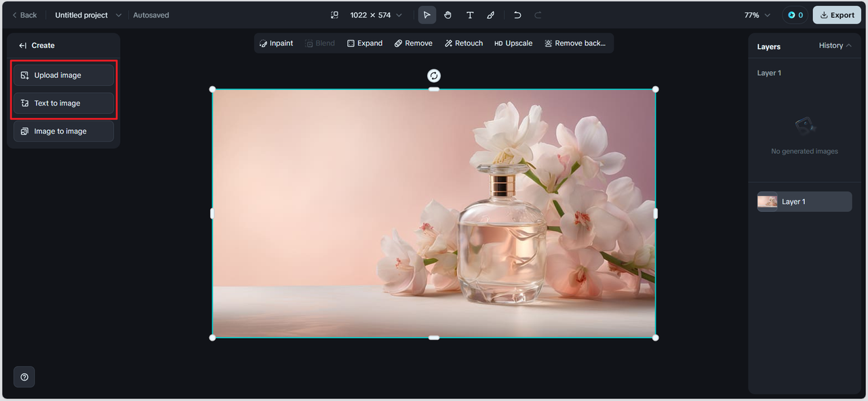Click the Export button
The height and width of the screenshot is (401, 868).
[837, 15]
